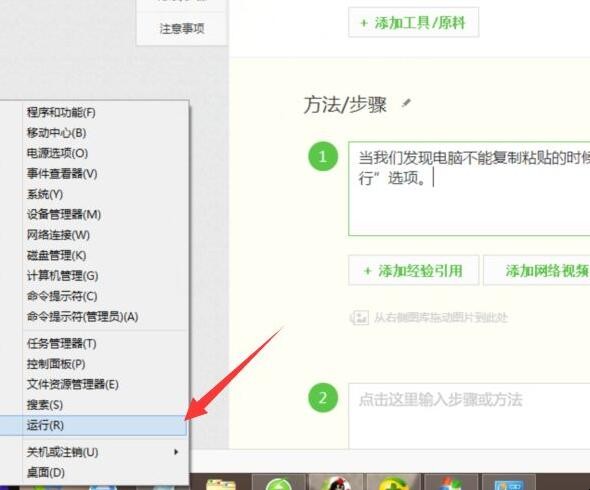Start 命令提示符(管理员)(A)
590x490 pixels.
tap(94, 317)
